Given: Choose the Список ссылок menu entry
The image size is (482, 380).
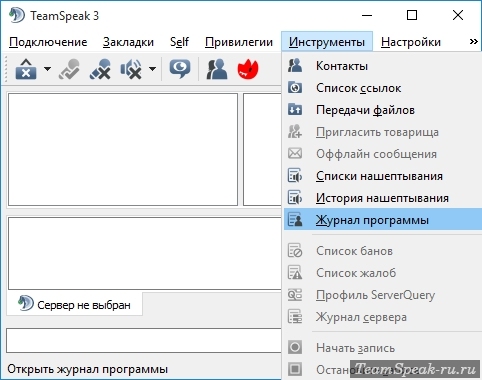Looking at the screenshot, I should pyautogui.click(x=383, y=88).
